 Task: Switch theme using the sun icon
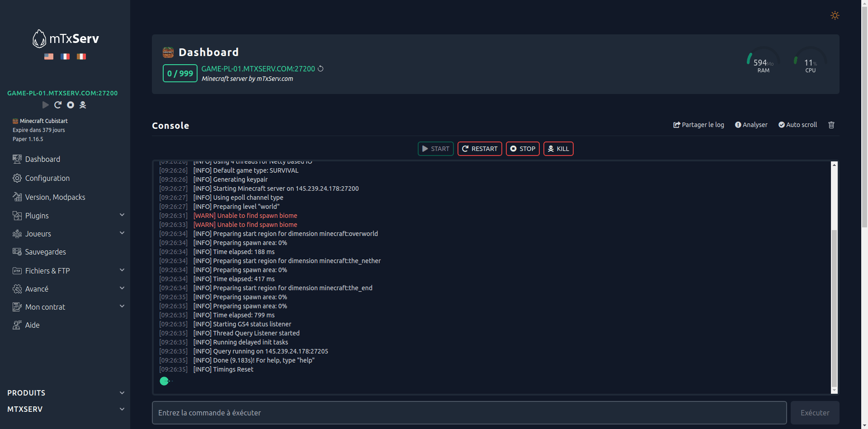(x=835, y=15)
